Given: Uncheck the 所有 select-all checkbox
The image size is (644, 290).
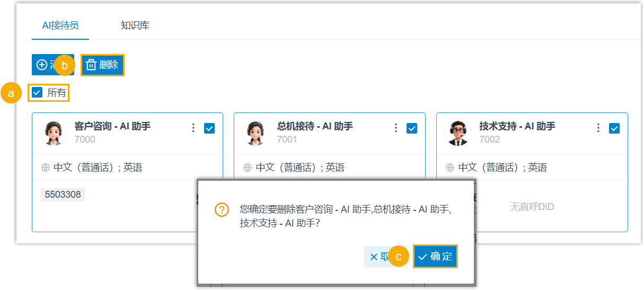Looking at the screenshot, I should tap(37, 93).
